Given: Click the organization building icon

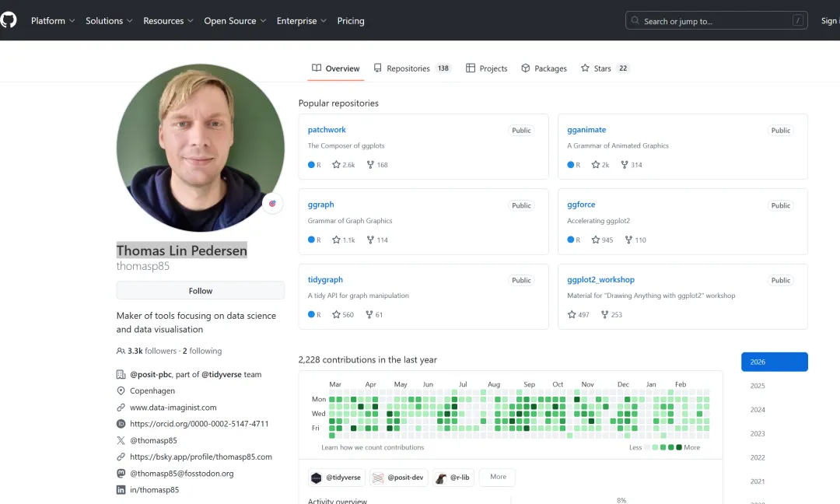Looking at the screenshot, I should (121, 374).
